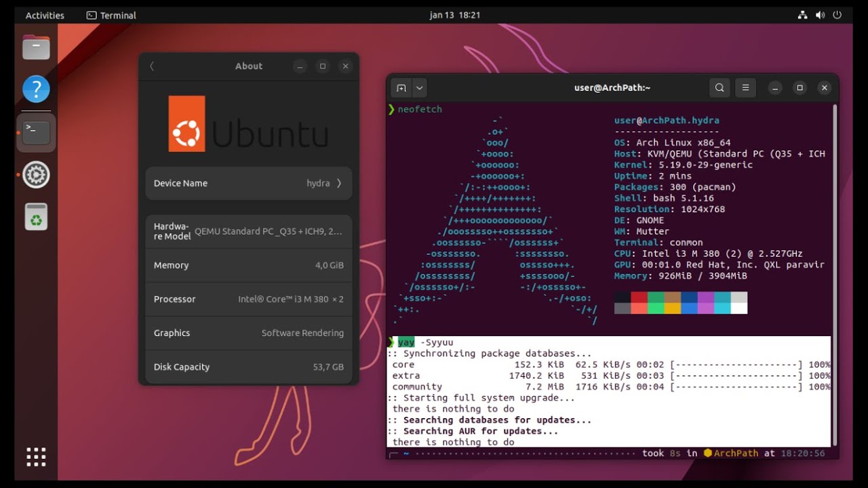Show applications grid in the dock
The image size is (868, 488).
coord(36,457)
